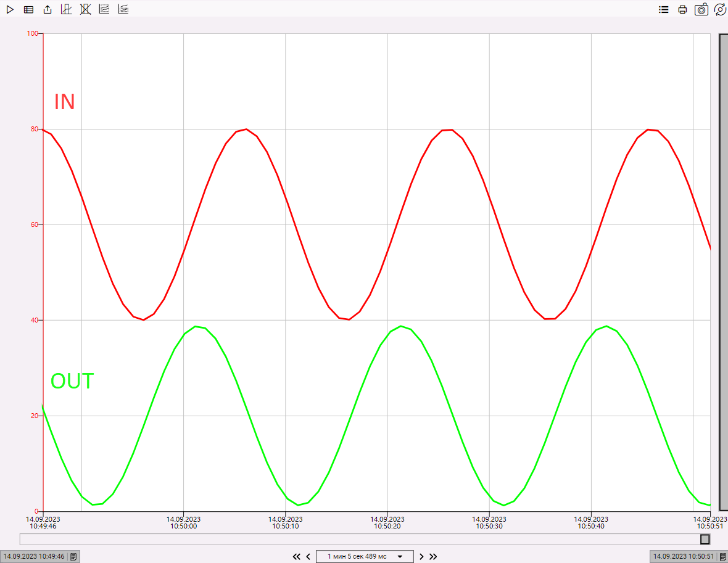Image resolution: width=728 pixels, height=563 pixels.
Task: Open end time field 14.09.2023 10:50:51
Action: click(684, 556)
